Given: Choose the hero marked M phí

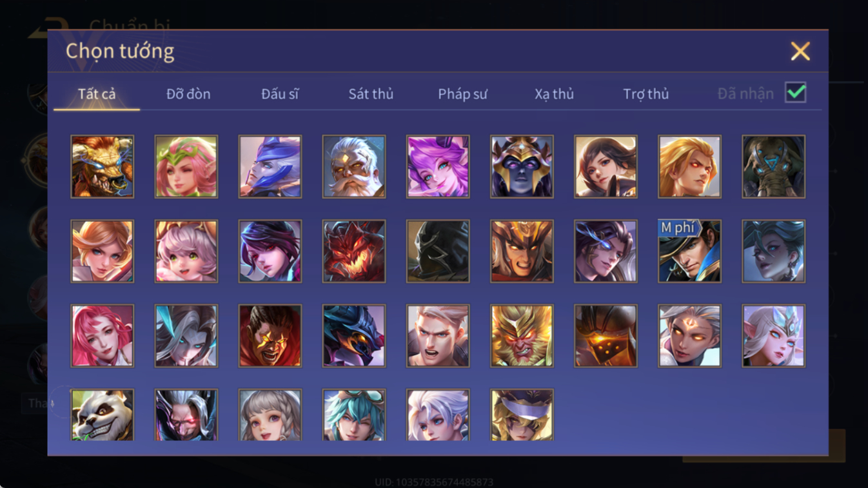Looking at the screenshot, I should pyautogui.click(x=689, y=251).
